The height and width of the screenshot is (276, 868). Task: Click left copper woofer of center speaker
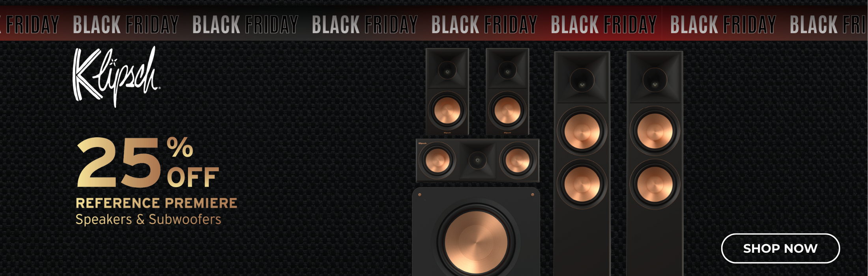tap(438, 160)
